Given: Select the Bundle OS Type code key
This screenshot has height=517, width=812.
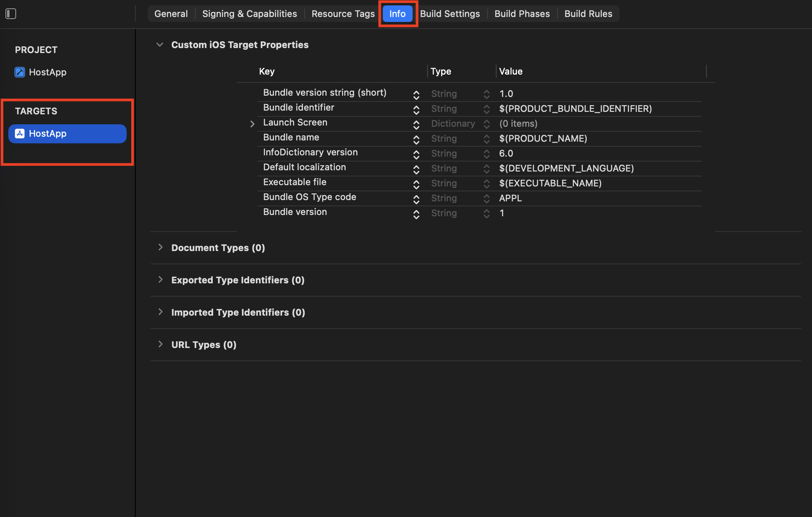Looking at the screenshot, I should [x=310, y=197].
